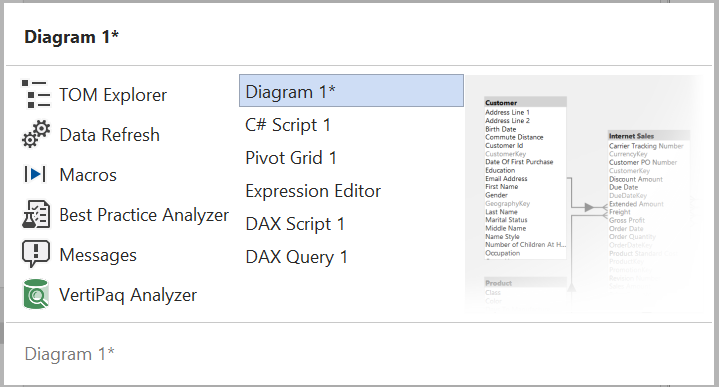Click the Messages speech bubble icon
The width and height of the screenshot is (719, 387).
tap(36, 254)
